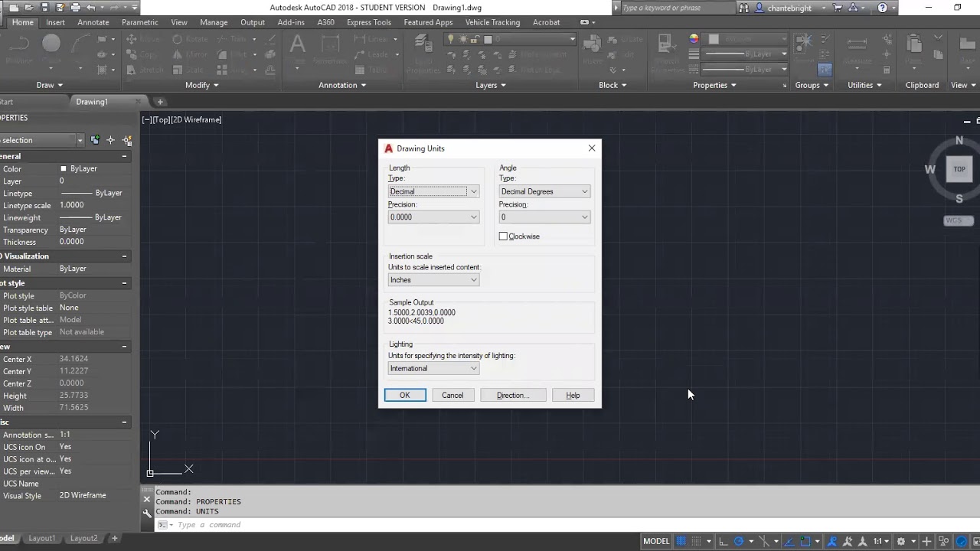Click Select Objects icon in Properties palette
Viewport: 980px width, 551px height.
pyautogui.click(x=110, y=140)
